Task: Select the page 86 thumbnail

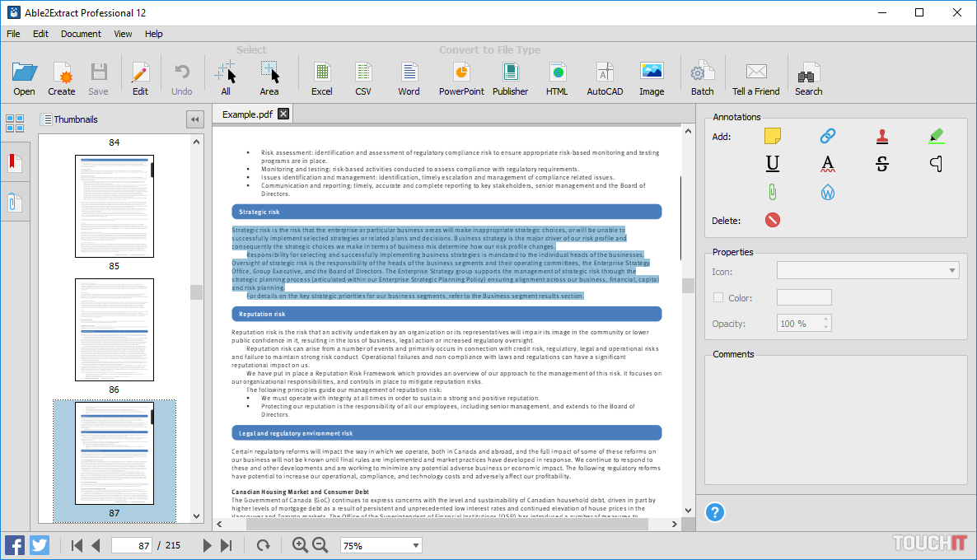Action: click(115, 329)
